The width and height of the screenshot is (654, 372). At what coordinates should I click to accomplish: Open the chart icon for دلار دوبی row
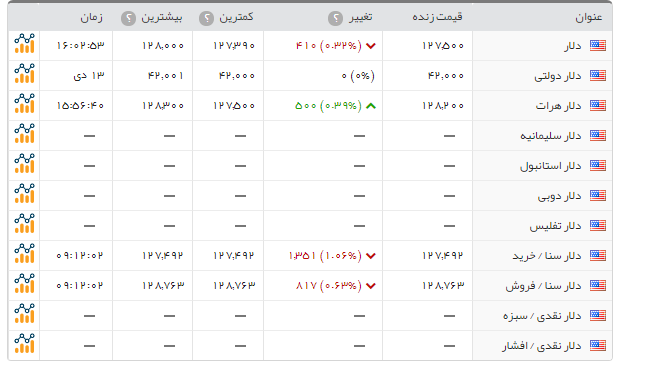point(24,194)
